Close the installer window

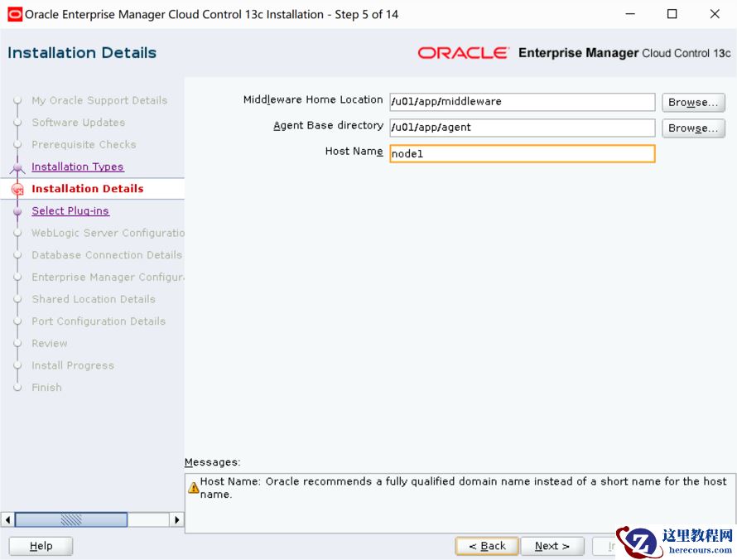coord(715,14)
